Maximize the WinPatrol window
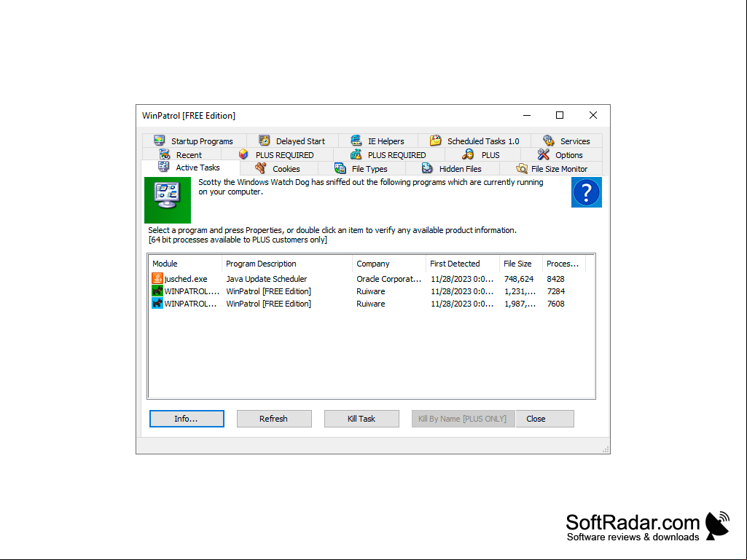This screenshot has height=560, width=747. click(x=560, y=115)
